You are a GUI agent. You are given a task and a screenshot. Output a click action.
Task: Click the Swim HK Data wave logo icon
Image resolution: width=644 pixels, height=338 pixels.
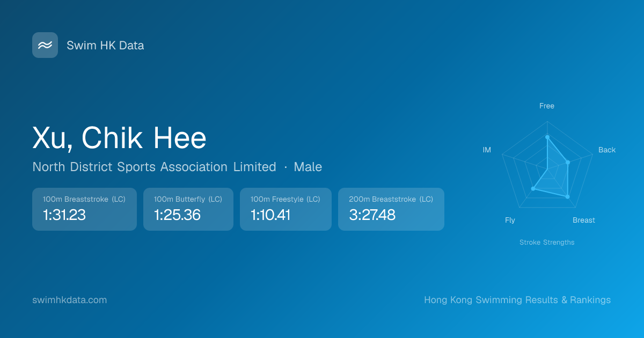(45, 45)
